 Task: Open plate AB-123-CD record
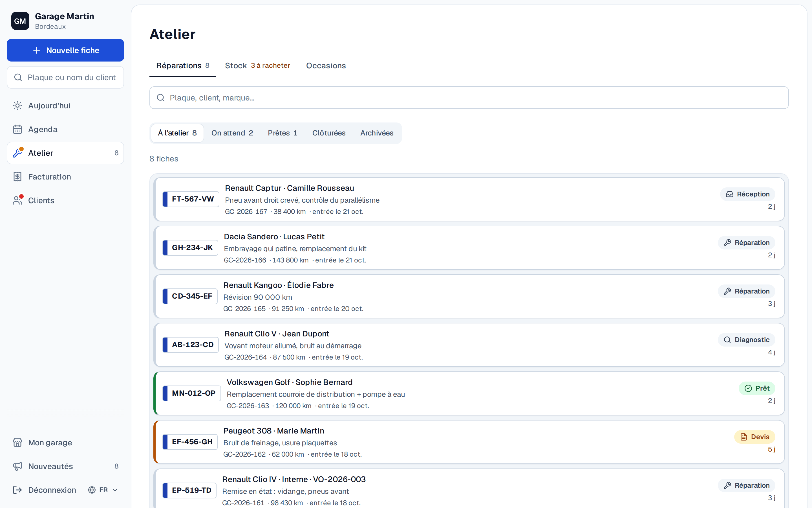pyautogui.click(x=469, y=345)
